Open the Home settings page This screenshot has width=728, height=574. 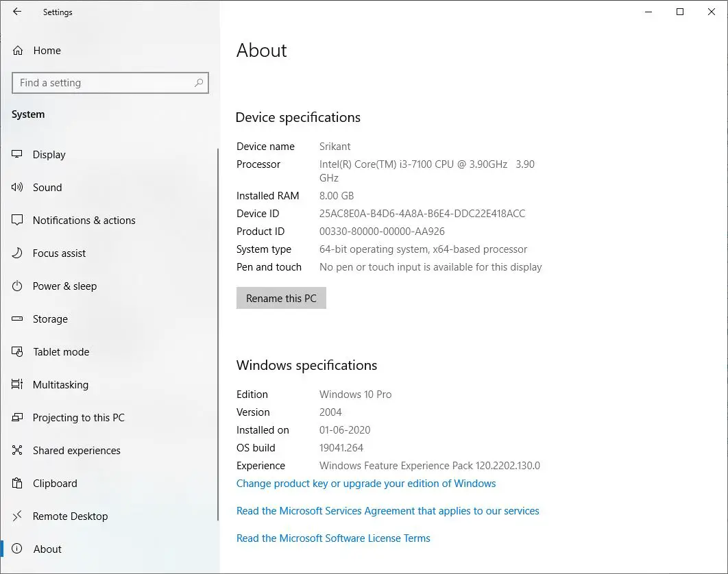tap(110, 51)
